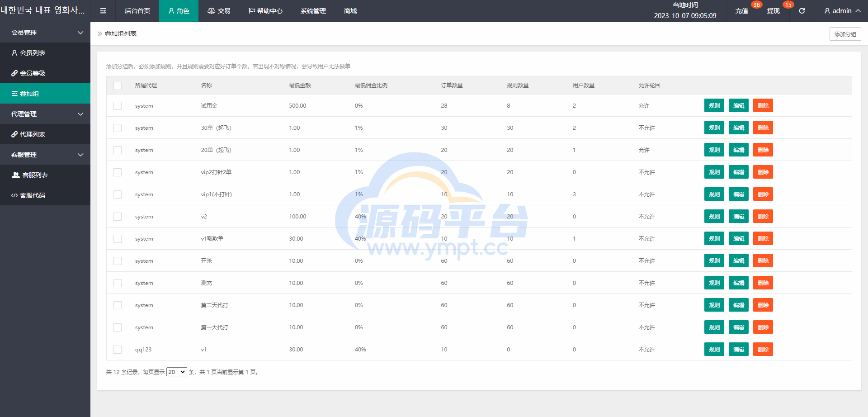Click the 添加分组 button
Screen dimensions: 868x417
click(x=845, y=34)
